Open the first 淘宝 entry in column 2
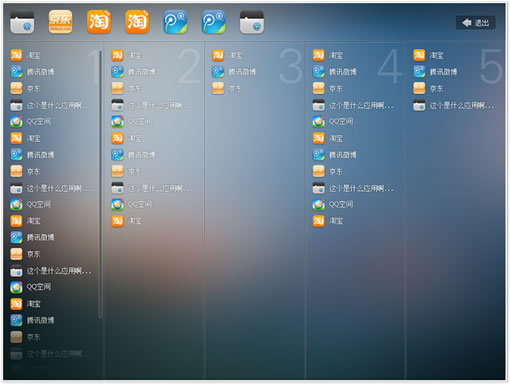510x384 pixels. [127, 55]
